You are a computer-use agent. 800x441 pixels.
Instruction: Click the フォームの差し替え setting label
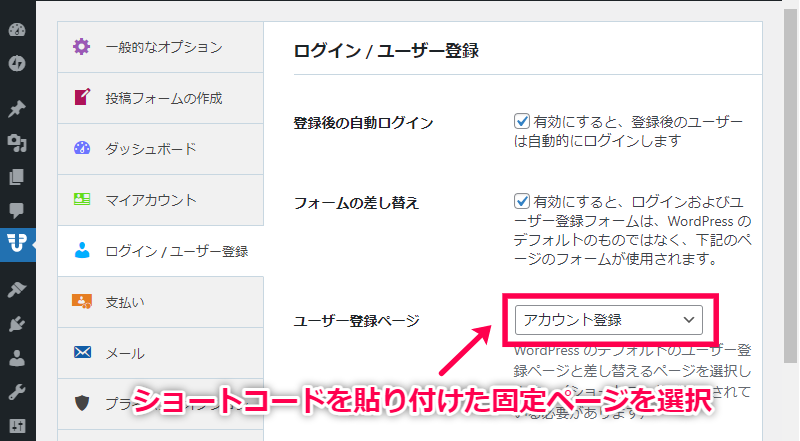click(x=356, y=203)
